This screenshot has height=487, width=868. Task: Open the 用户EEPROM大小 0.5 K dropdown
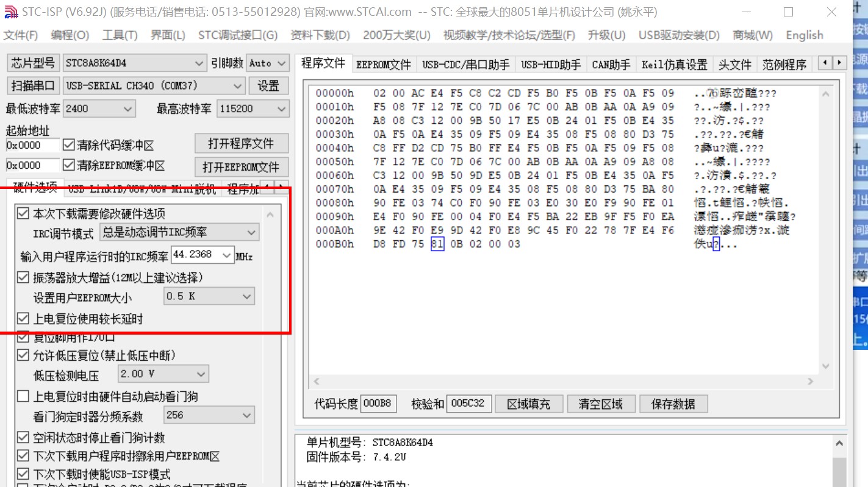coord(209,296)
